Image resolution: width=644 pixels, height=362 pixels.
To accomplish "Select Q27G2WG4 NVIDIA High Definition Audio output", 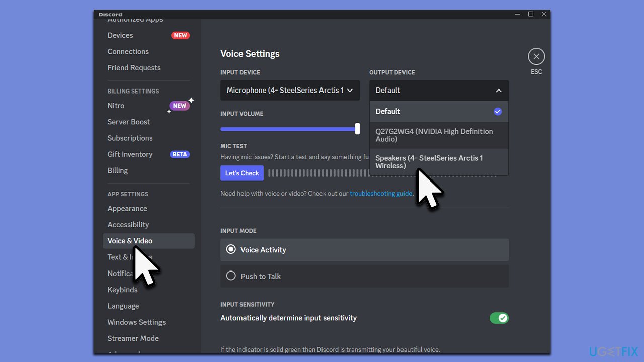I will [434, 135].
